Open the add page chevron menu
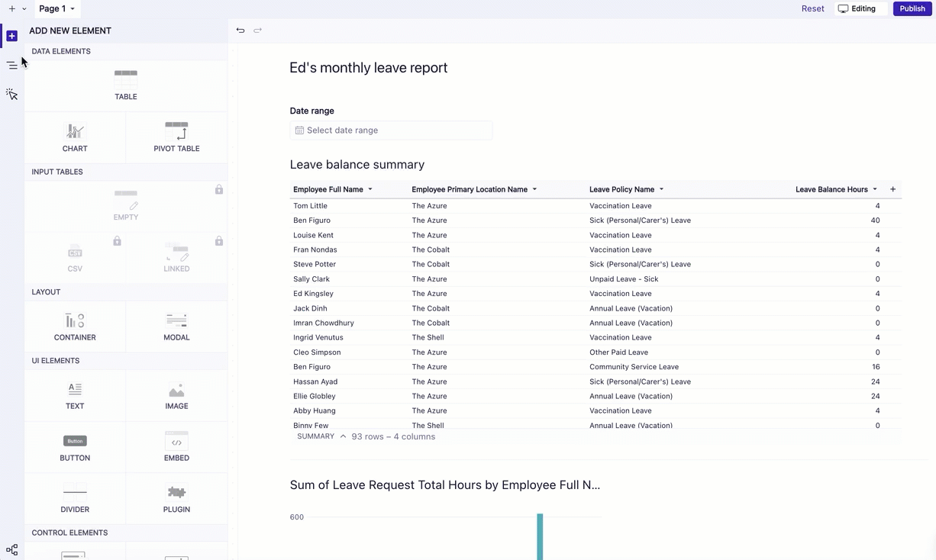Screen dimensions: 936x560 [24, 9]
